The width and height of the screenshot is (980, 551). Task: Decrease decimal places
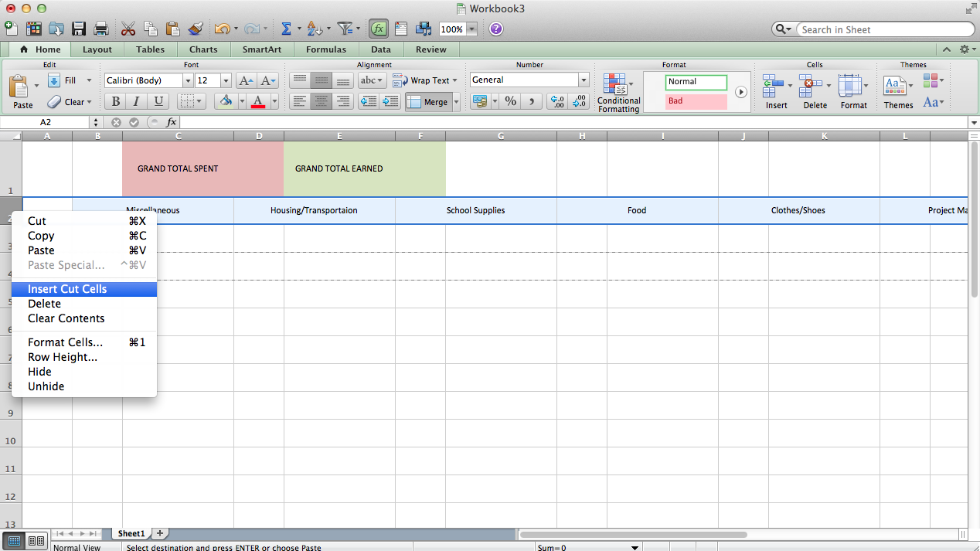point(578,101)
